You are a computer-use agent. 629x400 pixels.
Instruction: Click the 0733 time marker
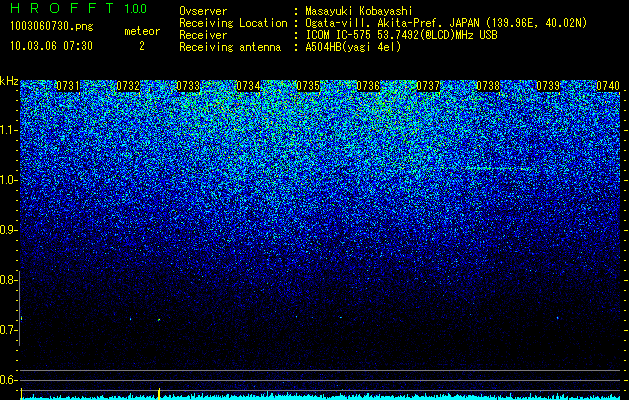(x=188, y=86)
